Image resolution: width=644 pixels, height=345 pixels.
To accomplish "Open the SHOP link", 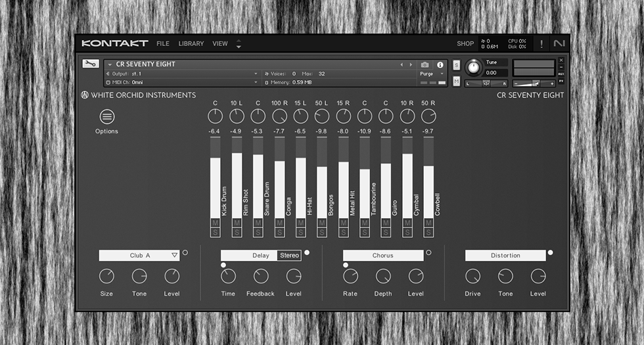I will (x=465, y=43).
